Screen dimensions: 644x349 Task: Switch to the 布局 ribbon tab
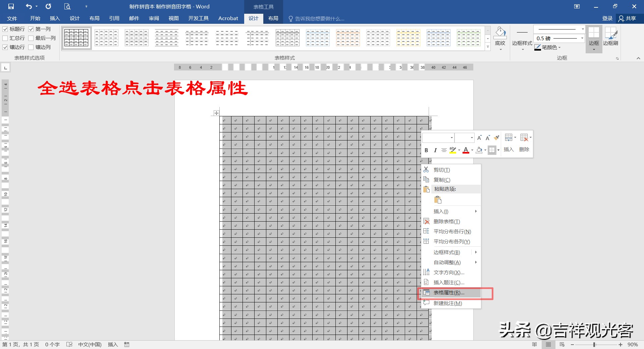(273, 18)
